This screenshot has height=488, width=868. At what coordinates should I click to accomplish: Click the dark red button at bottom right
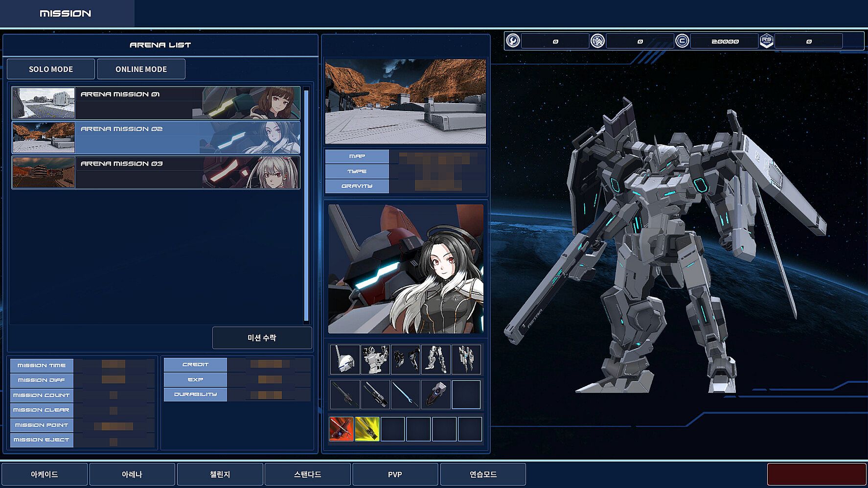(x=817, y=474)
